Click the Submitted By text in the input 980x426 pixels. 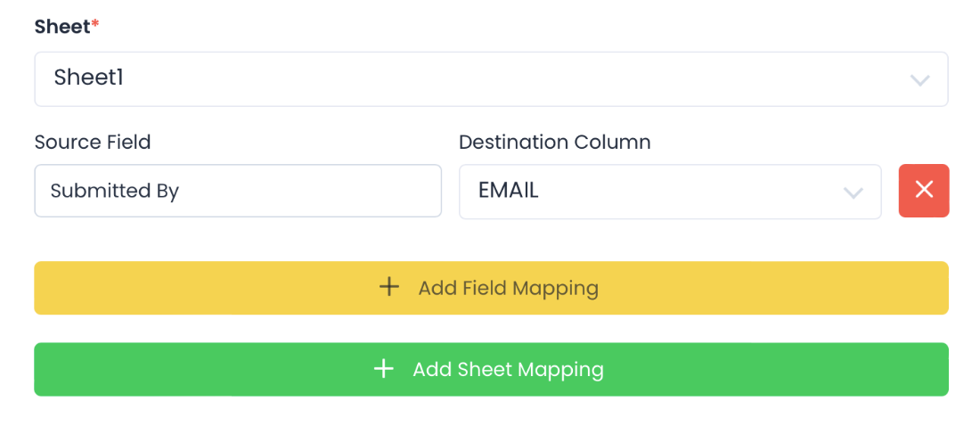(x=115, y=191)
